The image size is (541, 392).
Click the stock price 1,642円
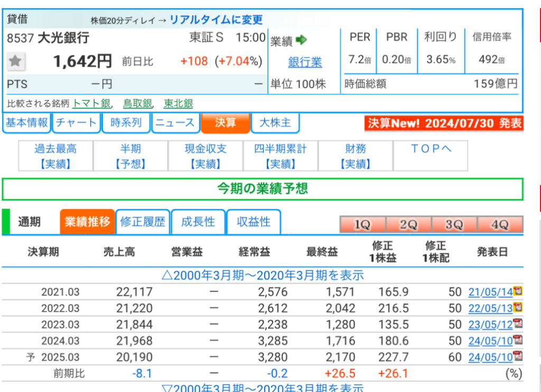[x=82, y=61]
